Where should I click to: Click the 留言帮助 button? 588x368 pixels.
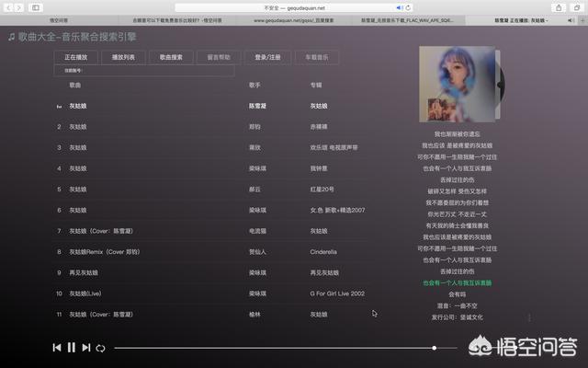[x=219, y=57]
